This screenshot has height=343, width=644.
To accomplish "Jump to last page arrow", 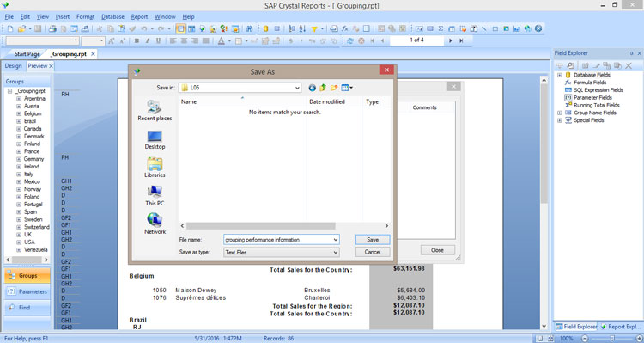I will click(461, 40).
